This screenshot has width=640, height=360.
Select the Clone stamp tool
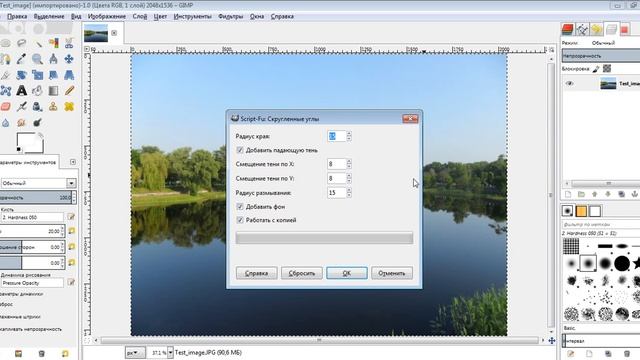pyautogui.click(x=53, y=107)
